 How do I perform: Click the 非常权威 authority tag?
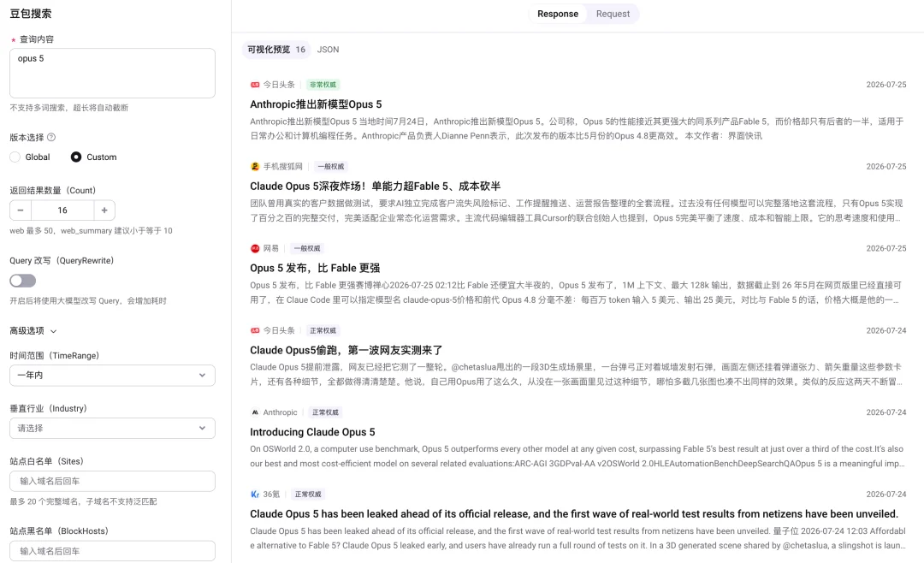(x=323, y=85)
